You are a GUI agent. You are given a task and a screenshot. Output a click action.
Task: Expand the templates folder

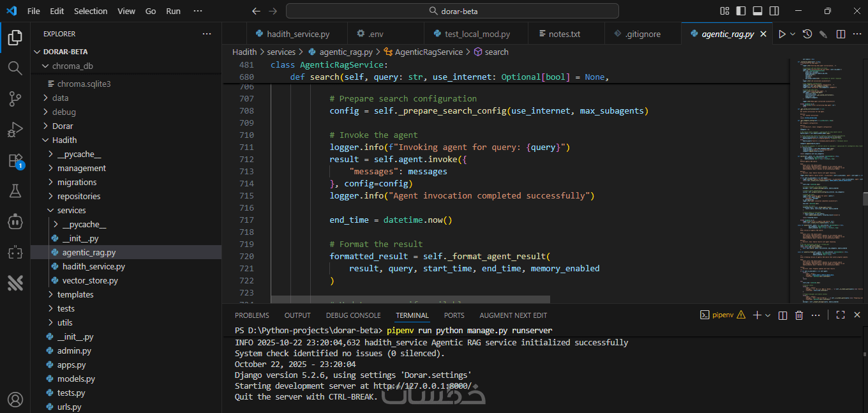(x=75, y=294)
